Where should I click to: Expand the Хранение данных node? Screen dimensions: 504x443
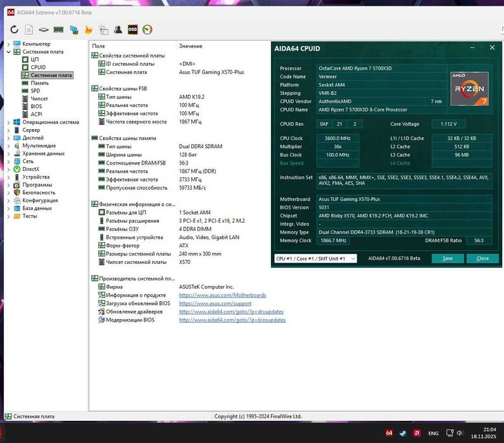[x=9, y=154]
